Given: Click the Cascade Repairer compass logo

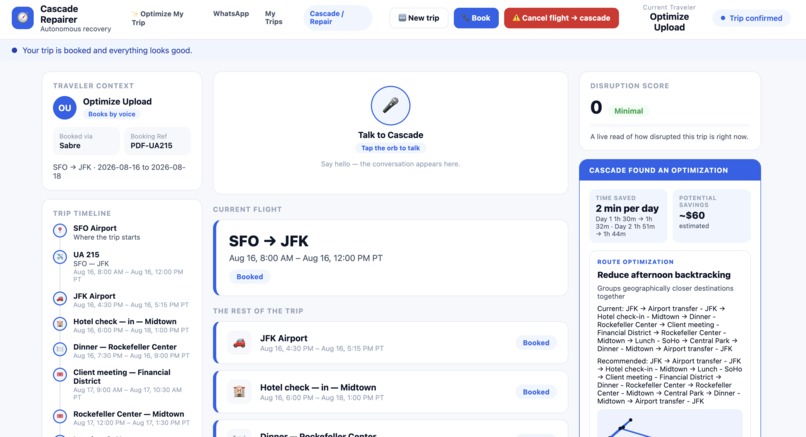Looking at the screenshot, I should point(23,18).
